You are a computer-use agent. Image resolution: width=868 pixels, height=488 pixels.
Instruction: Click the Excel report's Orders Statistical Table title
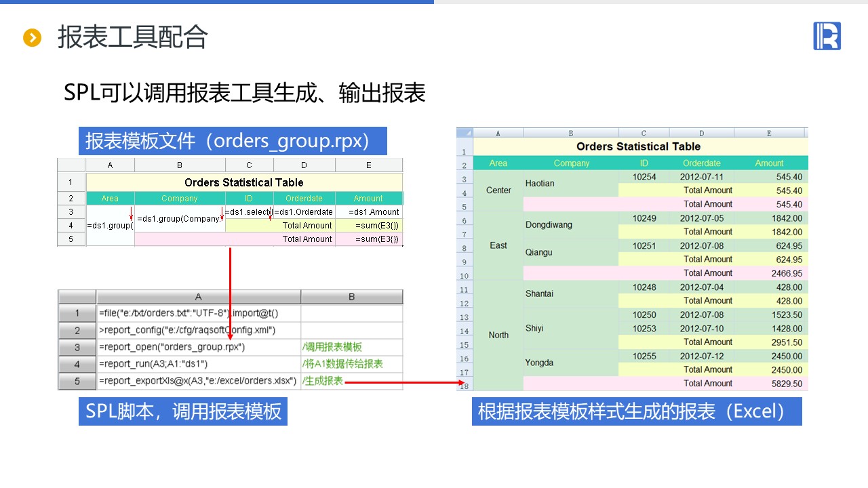pos(638,146)
